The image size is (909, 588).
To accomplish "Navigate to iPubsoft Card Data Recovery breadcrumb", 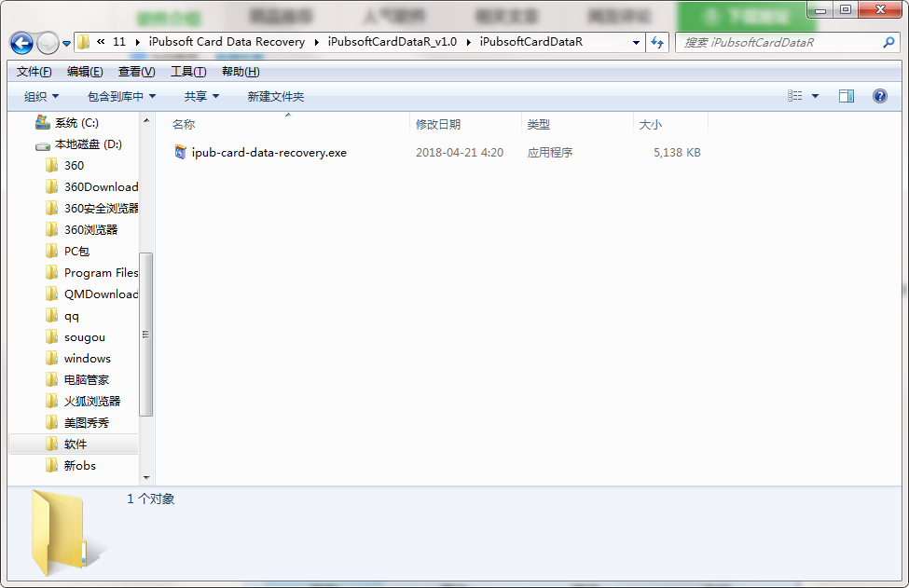I will [x=227, y=42].
